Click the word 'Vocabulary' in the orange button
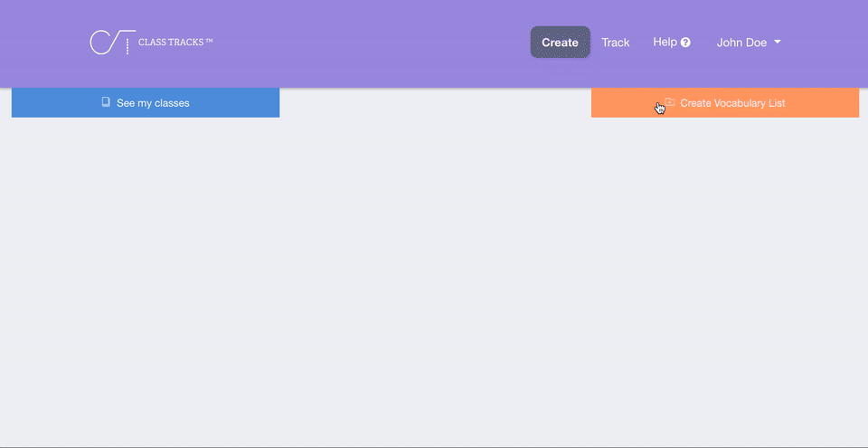 tap(740, 103)
